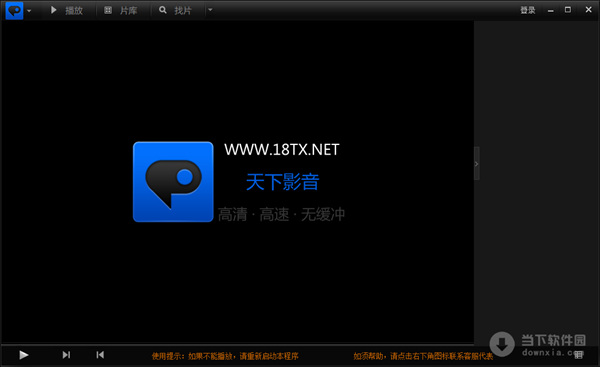Go back to the previous video
The image size is (600, 367).
pos(100,355)
